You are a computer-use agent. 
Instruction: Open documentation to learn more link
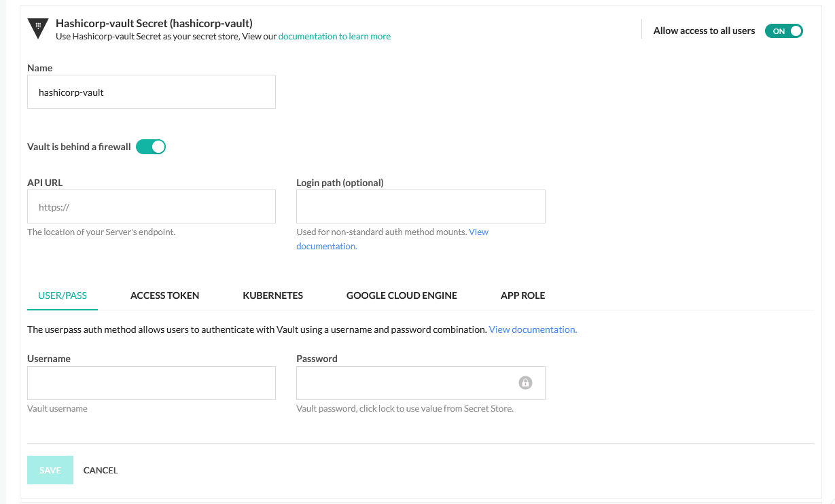click(334, 36)
